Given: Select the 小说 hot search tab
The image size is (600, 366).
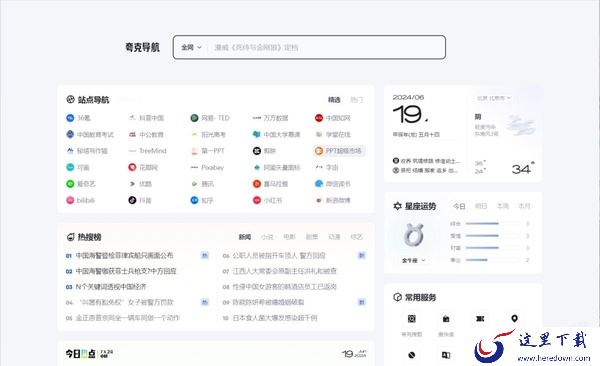Looking at the screenshot, I should pyautogui.click(x=267, y=237).
